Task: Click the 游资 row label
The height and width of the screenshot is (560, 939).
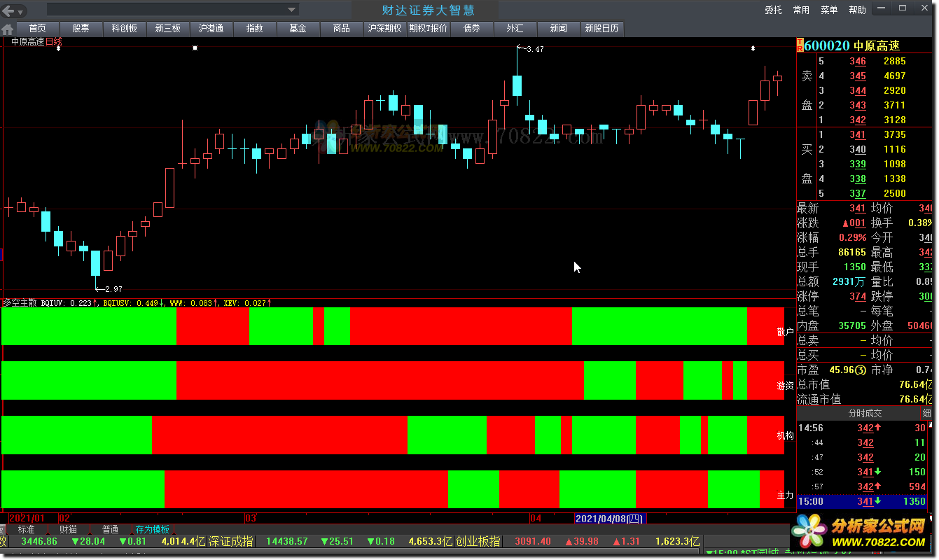Action: coord(785,386)
